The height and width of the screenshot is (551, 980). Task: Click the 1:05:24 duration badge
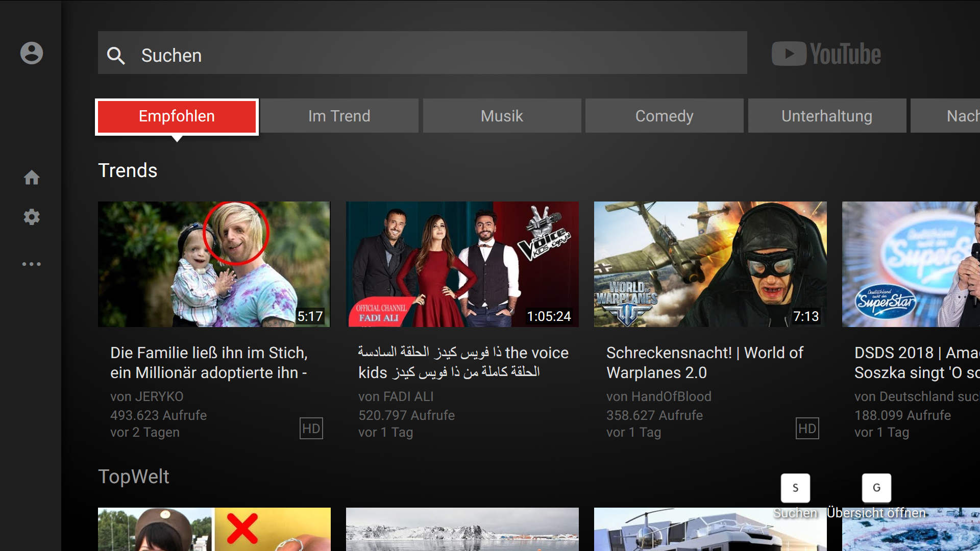coord(549,316)
